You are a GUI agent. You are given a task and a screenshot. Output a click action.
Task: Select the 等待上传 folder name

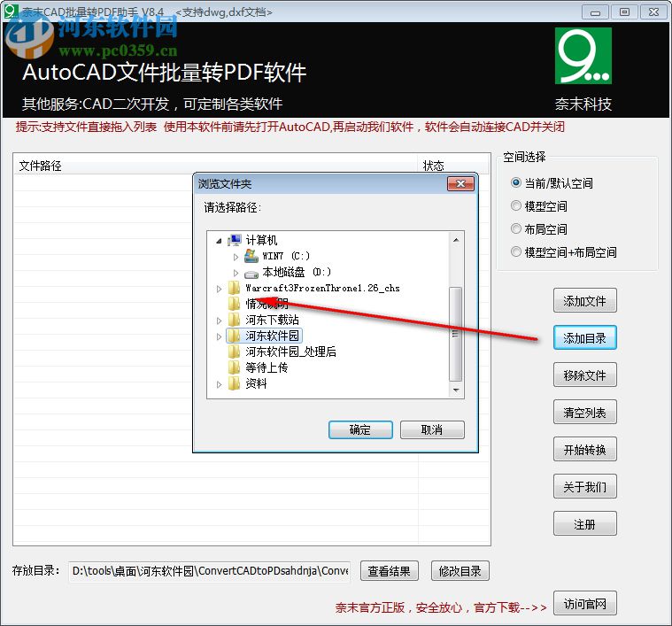pos(266,367)
